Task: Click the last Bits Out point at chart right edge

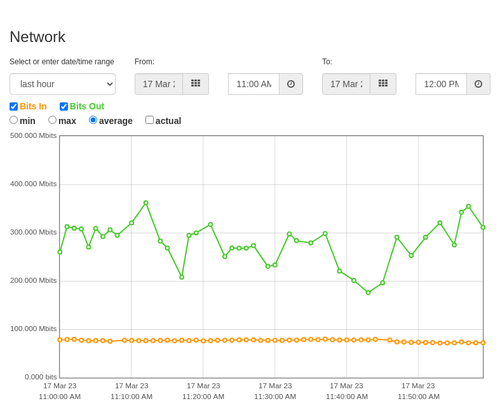Action: tap(483, 227)
